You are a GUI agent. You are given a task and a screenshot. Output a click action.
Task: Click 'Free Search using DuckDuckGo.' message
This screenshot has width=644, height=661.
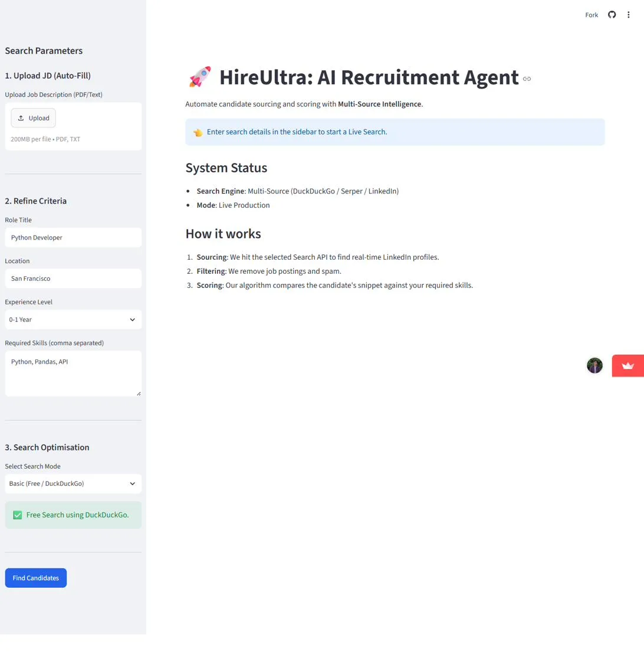coord(77,515)
